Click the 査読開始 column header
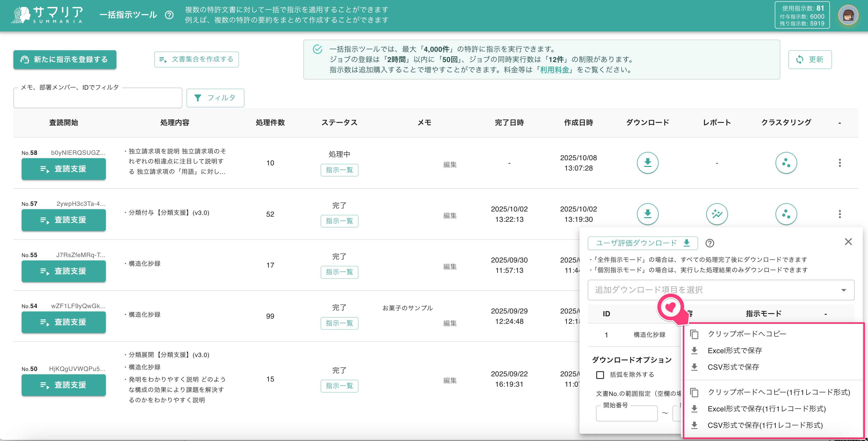 click(x=64, y=123)
